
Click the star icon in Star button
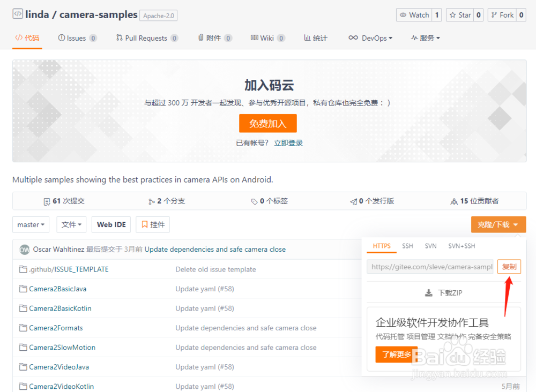click(x=452, y=15)
